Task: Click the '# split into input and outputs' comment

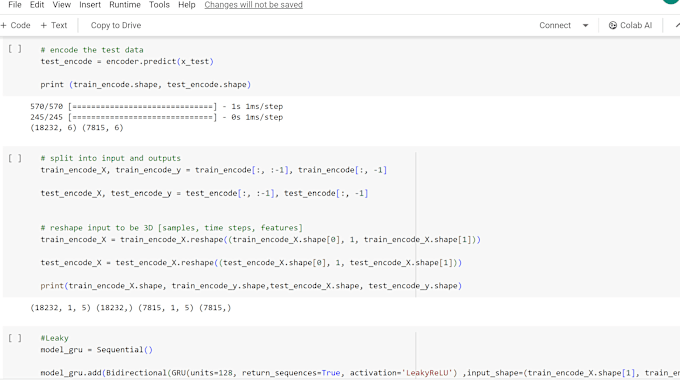Action: [111, 158]
